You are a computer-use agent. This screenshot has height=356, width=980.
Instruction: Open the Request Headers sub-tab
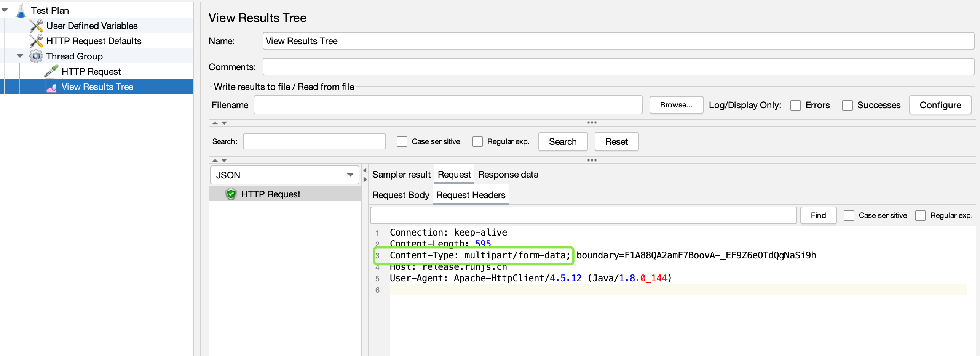(471, 195)
